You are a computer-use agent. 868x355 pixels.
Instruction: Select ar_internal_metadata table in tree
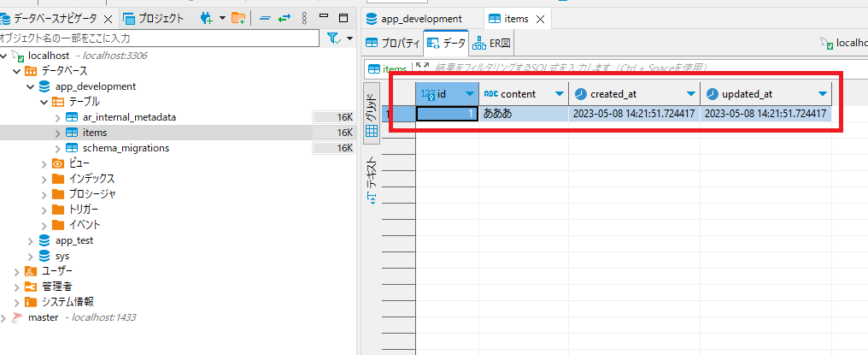point(129,117)
